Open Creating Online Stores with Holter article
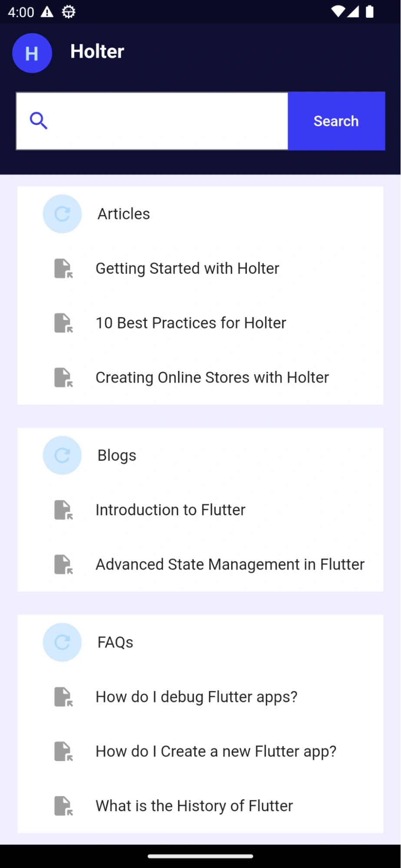The width and height of the screenshot is (401, 868). [x=212, y=377]
